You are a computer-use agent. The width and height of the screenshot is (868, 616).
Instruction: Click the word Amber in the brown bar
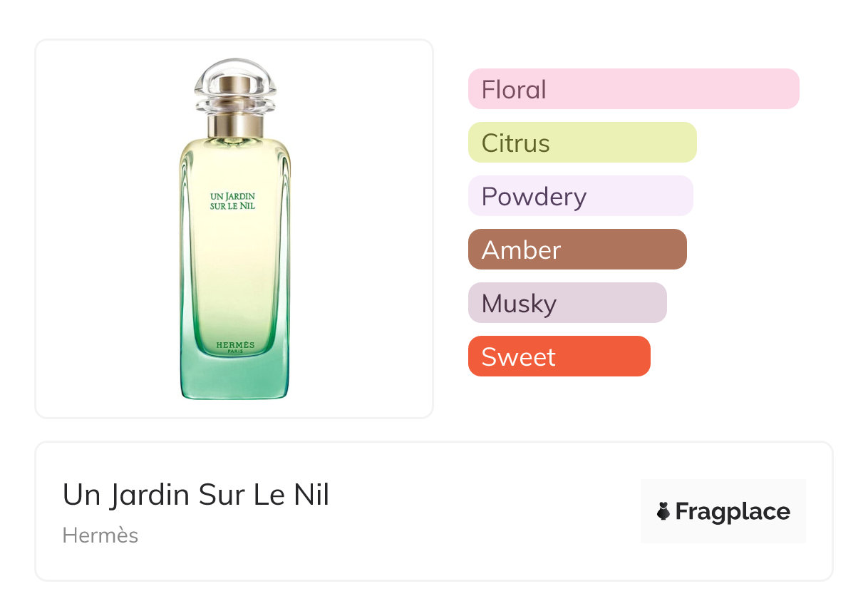pyautogui.click(x=522, y=250)
